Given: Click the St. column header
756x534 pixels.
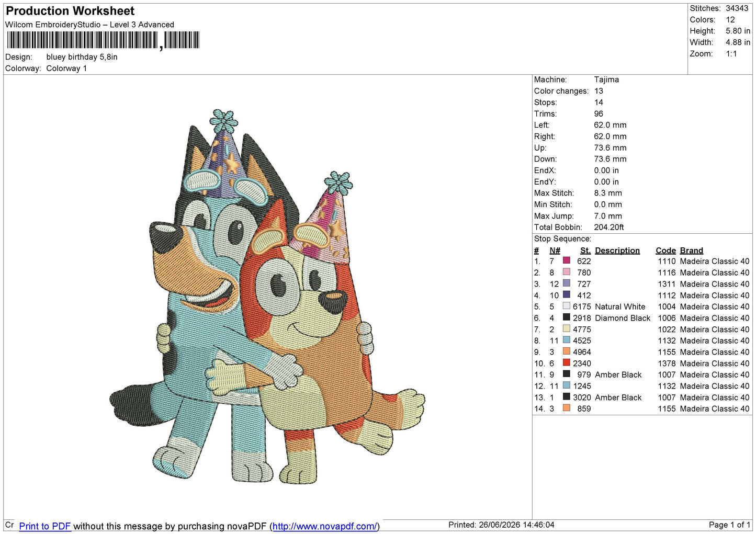Looking at the screenshot, I should (585, 251).
